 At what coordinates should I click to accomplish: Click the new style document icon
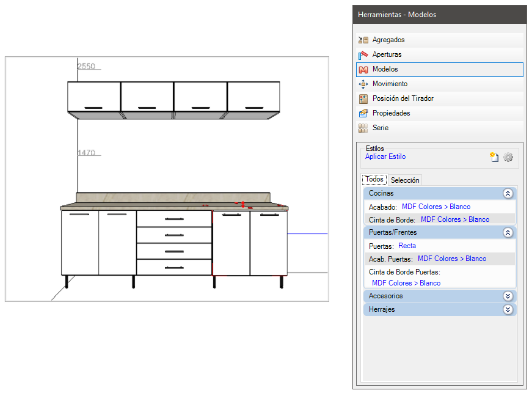[x=494, y=157]
